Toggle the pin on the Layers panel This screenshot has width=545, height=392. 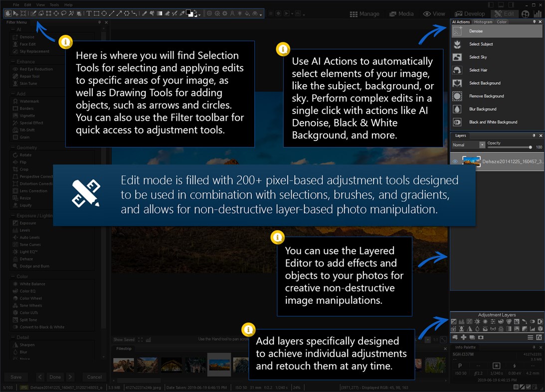(533, 135)
